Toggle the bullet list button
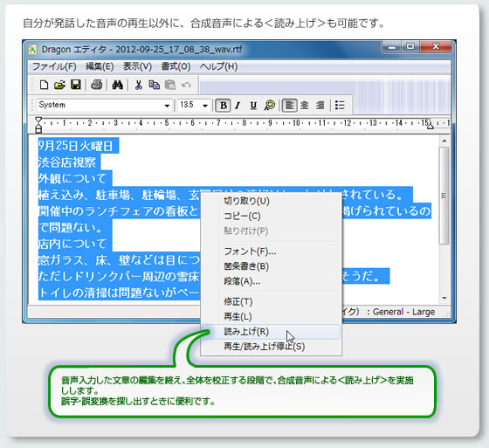The width and height of the screenshot is (489, 448). pos(340,105)
